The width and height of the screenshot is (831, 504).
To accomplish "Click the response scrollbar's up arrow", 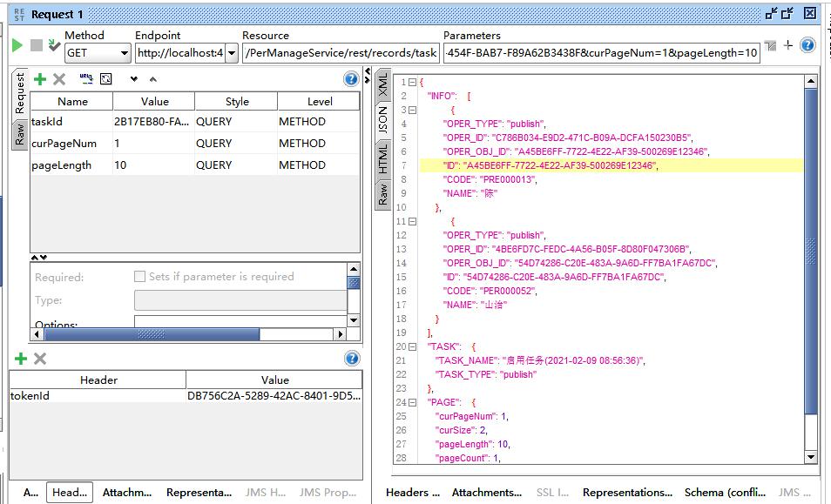I will (810, 82).
